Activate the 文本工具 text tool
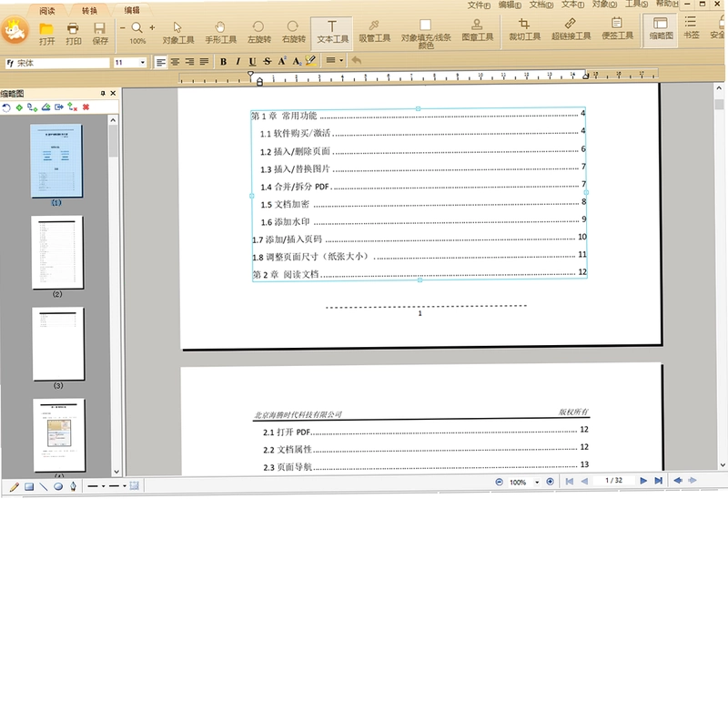Image resolution: width=728 pixels, height=702 pixels. (x=332, y=32)
